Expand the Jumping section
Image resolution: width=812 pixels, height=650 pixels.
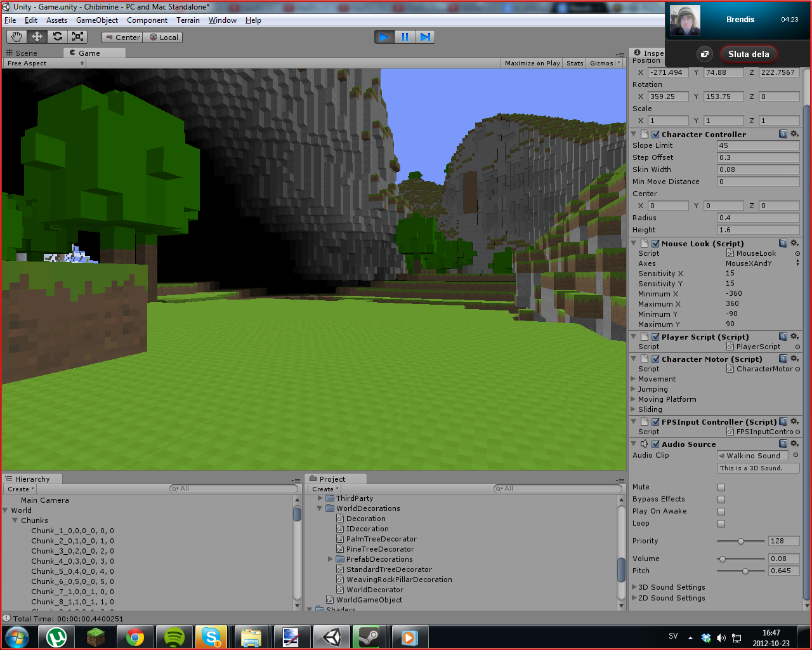click(633, 389)
